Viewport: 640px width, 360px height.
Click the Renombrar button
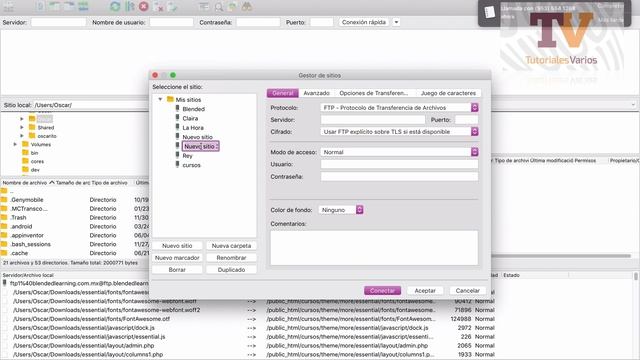[231, 258]
